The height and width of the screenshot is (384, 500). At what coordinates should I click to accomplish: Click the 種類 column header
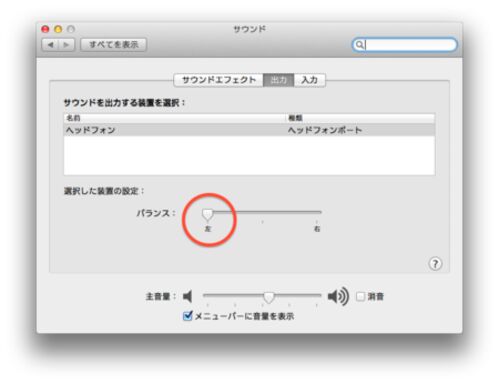pyautogui.click(x=361, y=118)
